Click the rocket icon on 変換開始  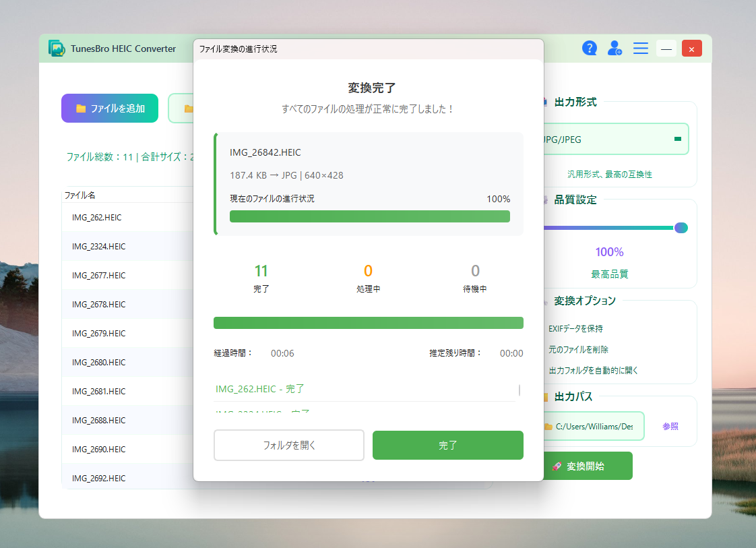(x=557, y=466)
